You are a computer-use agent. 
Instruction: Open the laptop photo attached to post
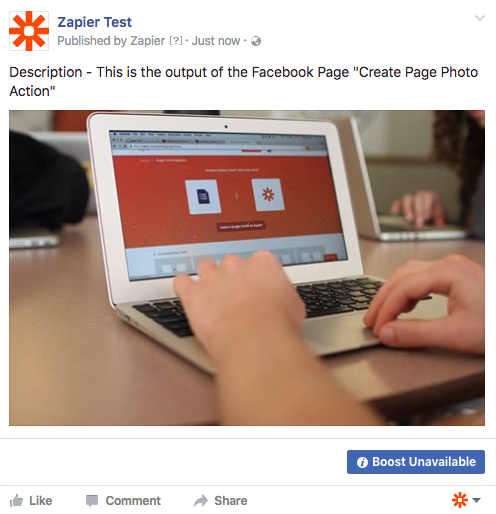pyautogui.click(x=247, y=268)
